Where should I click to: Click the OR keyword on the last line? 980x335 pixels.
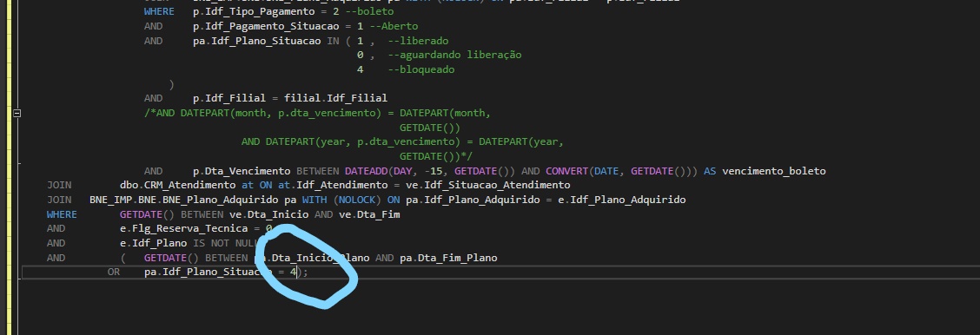[x=113, y=272]
